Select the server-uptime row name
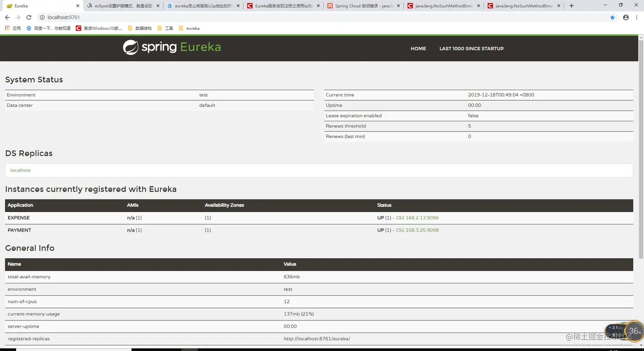644x351 pixels. pos(23,326)
